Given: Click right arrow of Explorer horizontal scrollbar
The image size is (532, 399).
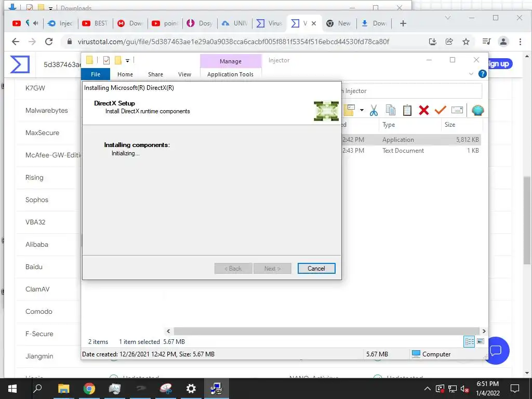Looking at the screenshot, I should (x=484, y=331).
